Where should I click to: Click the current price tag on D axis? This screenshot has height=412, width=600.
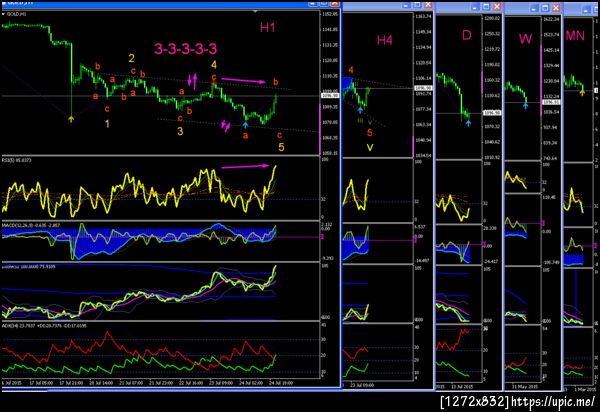[492, 113]
